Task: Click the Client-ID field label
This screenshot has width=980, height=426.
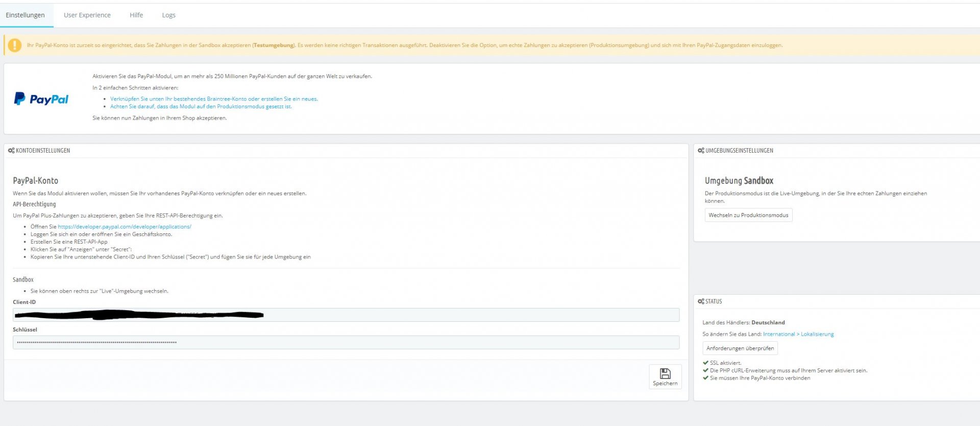Action: [x=24, y=302]
